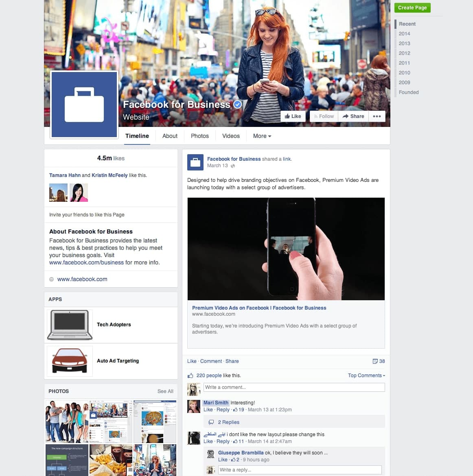Open the Premium Video Ads article link
The image size is (473, 476).
coord(259,308)
